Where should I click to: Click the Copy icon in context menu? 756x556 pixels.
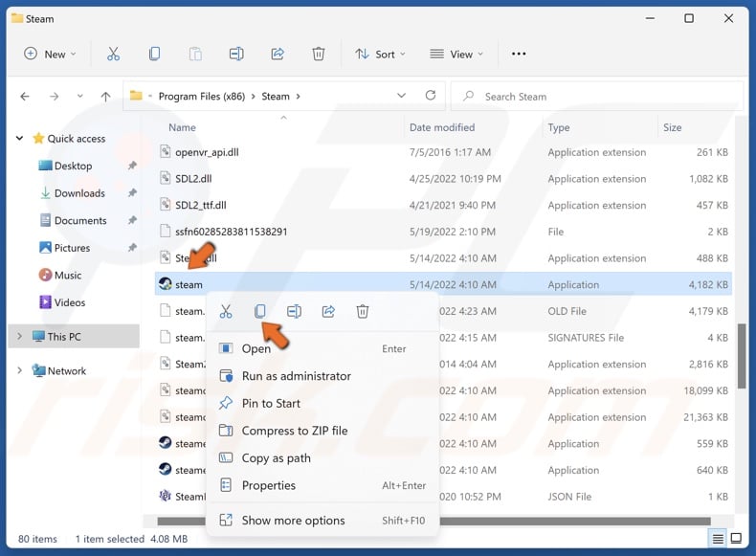click(260, 311)
